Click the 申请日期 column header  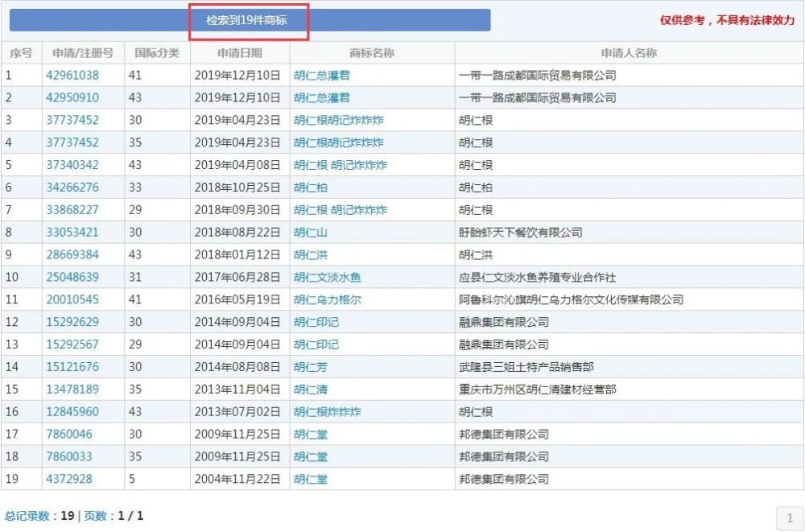[240, 53]
